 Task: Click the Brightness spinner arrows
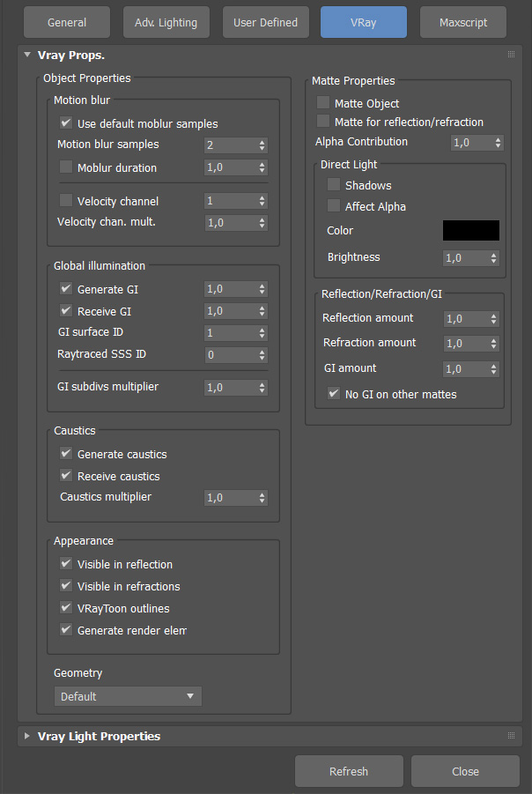[493, 258]
